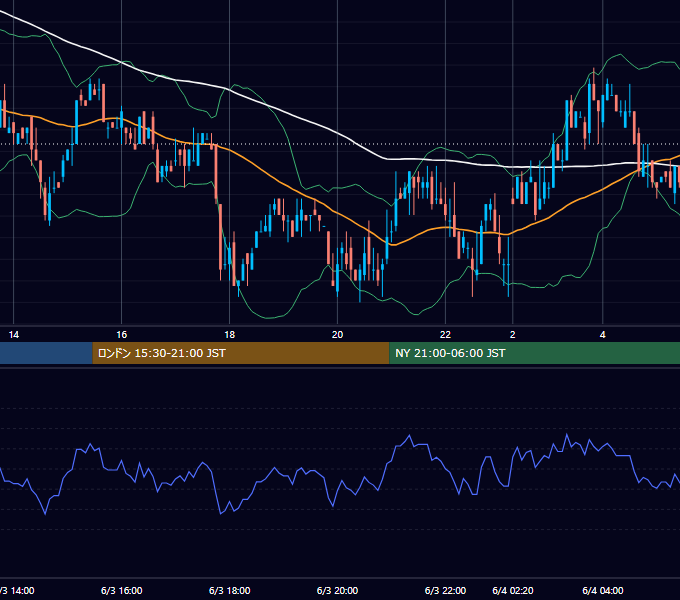The width and height of the screenshot is (680, 600).
Task: Click the ロンドン 15:30-21:00 JST session bar
Action: tap(241, 353)
